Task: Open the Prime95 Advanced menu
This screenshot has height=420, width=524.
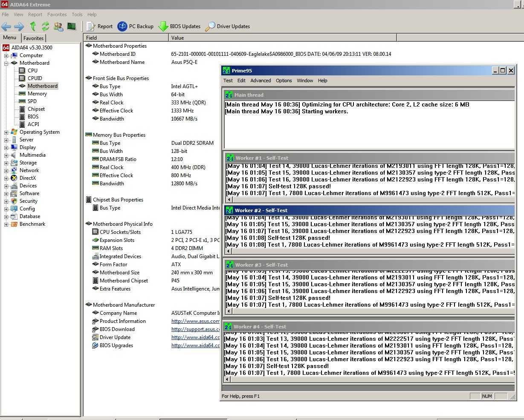Action: pyautogui.click(x=261, y=81)
